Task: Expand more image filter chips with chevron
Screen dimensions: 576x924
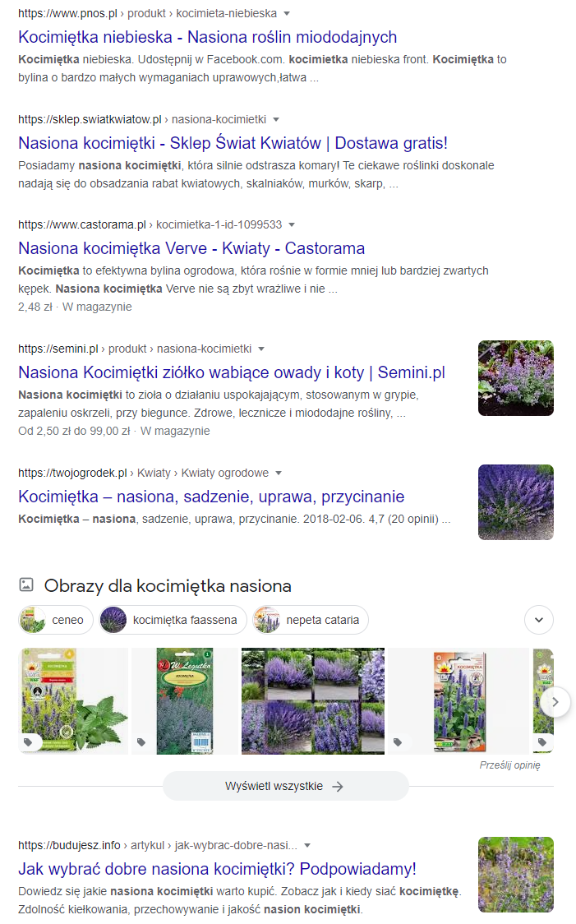Action: click(x=539, y=620)
